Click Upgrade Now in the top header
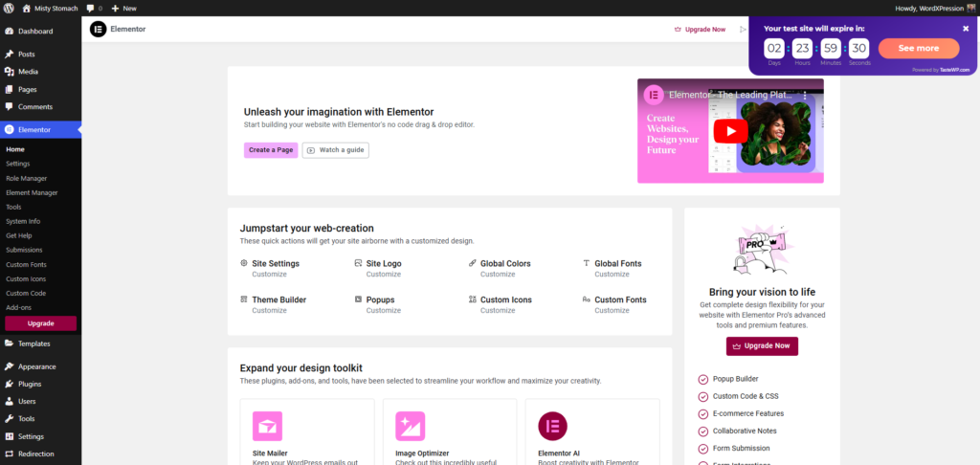The width and height of the screenshot is (980, 465). 700,30
